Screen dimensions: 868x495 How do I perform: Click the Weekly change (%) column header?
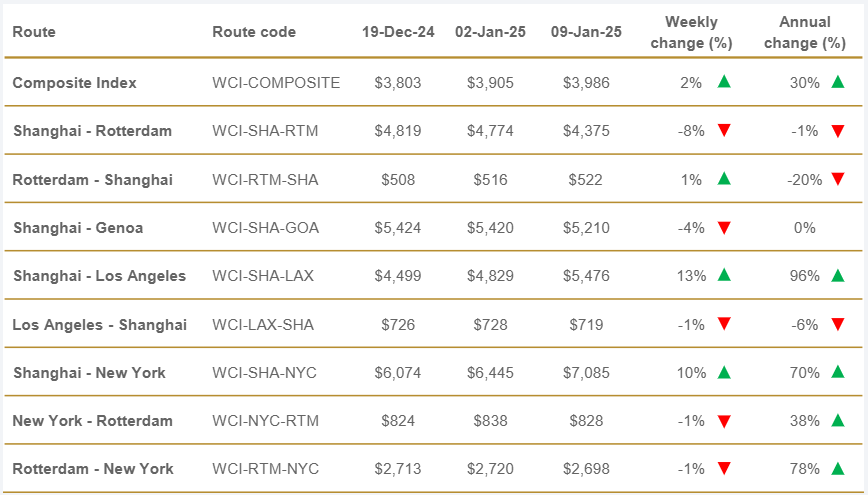[691, 32]
